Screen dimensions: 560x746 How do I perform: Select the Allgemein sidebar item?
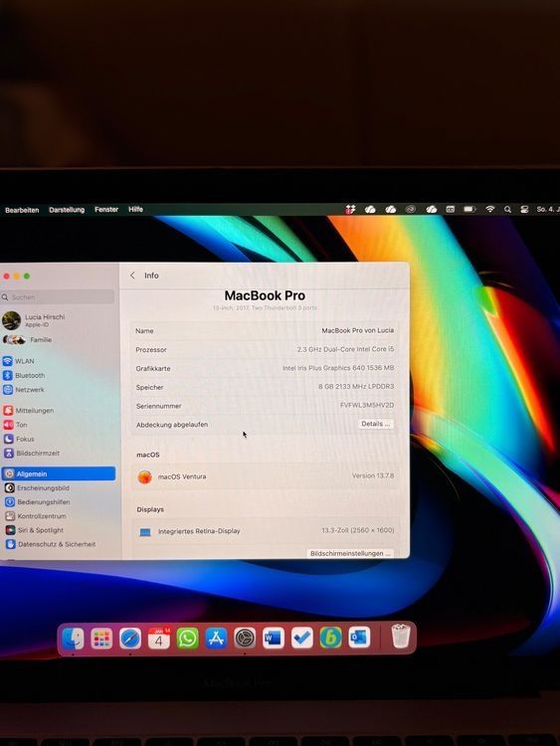[58, 473]
